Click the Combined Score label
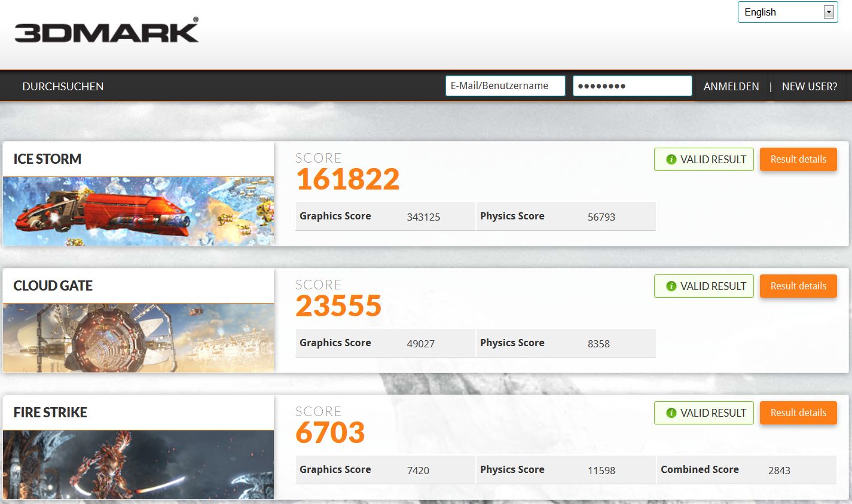 point(700,469)
